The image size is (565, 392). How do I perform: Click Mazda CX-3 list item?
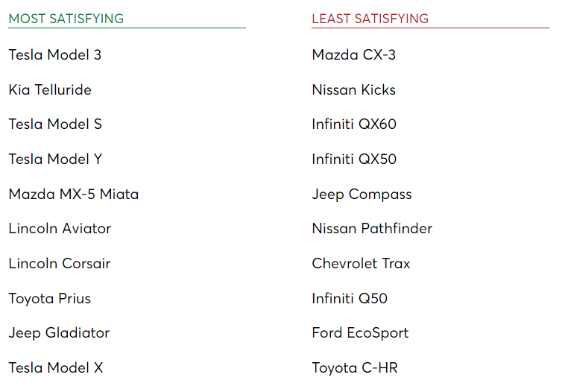(x=354, y=54)
